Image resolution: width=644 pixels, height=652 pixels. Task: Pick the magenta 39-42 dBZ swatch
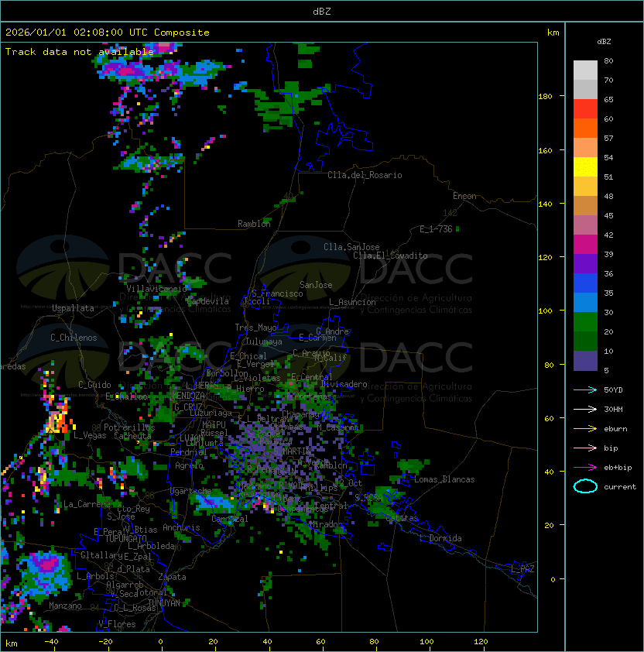point(585,245)
